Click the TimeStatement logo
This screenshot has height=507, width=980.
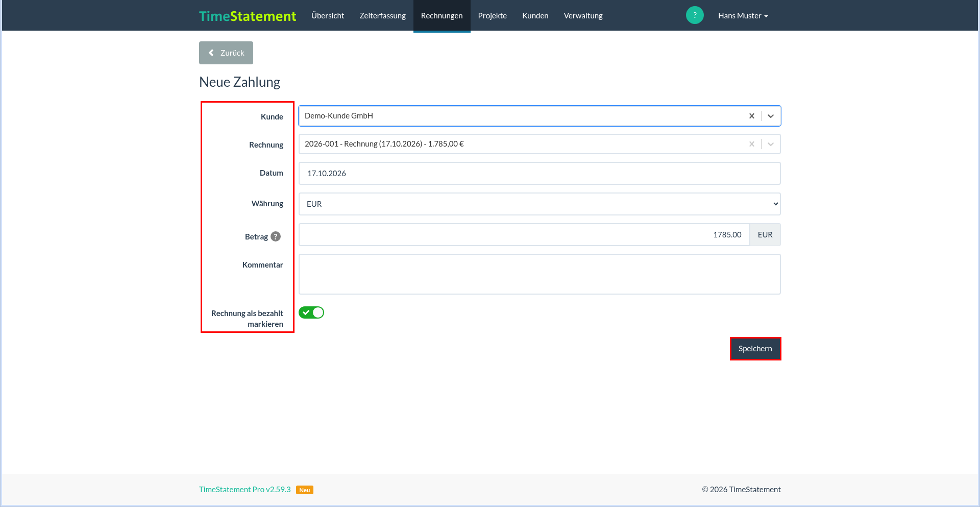[x=248, y=16]
